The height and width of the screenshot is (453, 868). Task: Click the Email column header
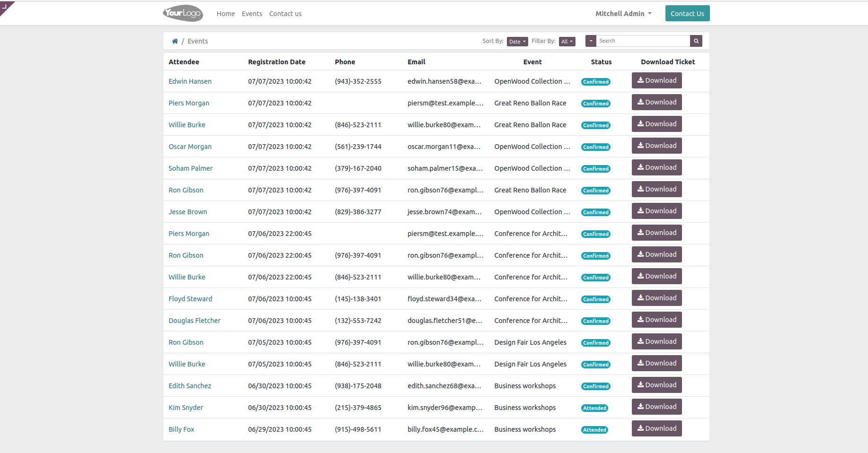click(x=416, y=62)
